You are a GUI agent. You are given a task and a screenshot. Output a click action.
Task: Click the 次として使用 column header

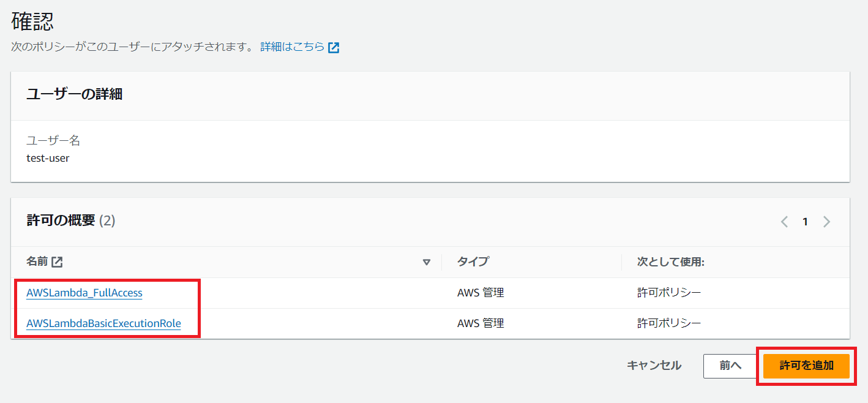pyautogui.click(x=671, y=262)
